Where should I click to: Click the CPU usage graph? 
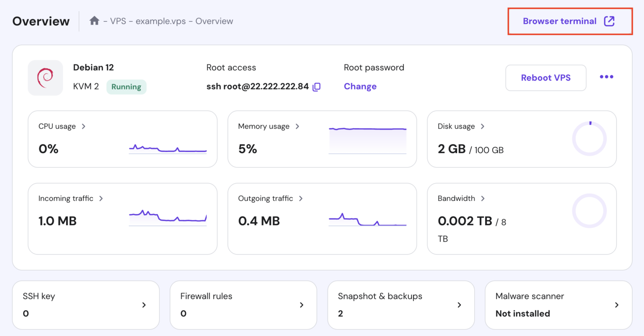[x=168, y=149]
